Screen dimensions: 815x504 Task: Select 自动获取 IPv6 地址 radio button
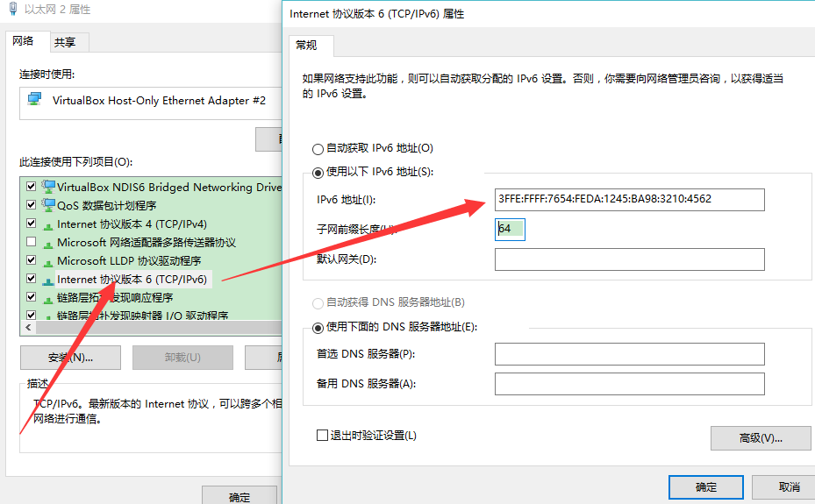(x=318, y=150)
